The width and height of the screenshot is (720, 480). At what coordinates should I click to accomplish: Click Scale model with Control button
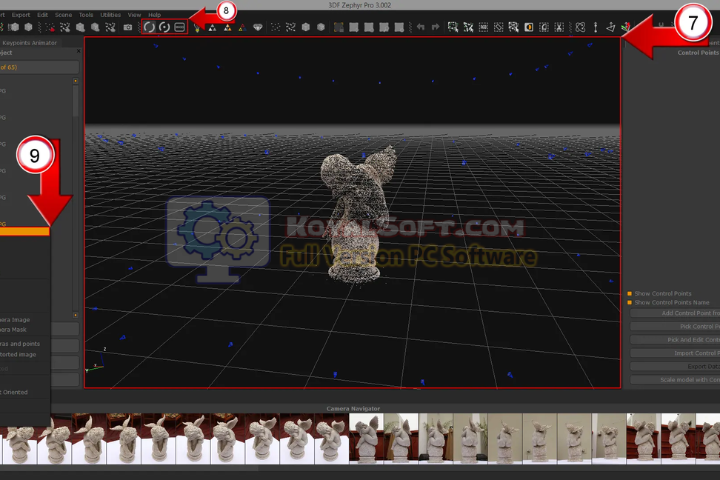point(675,380)
